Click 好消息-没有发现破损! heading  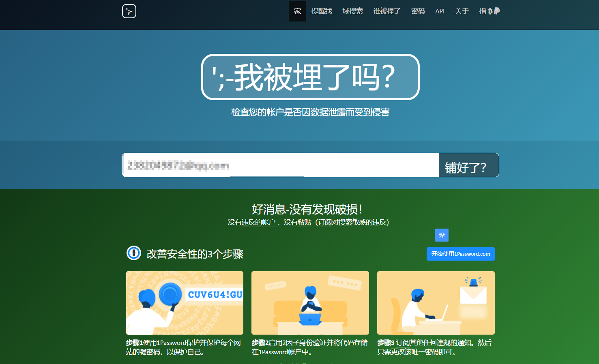click(x=307, y=209)
